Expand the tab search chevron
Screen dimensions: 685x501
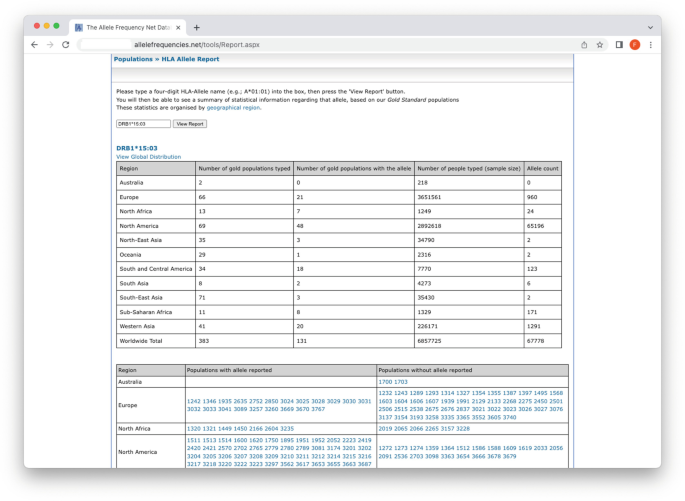point(650,27)
